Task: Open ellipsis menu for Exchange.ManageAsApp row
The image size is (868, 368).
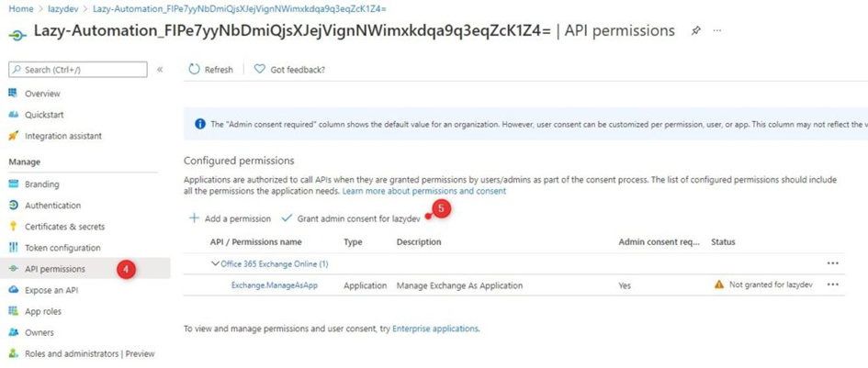Action: [832, 284]
